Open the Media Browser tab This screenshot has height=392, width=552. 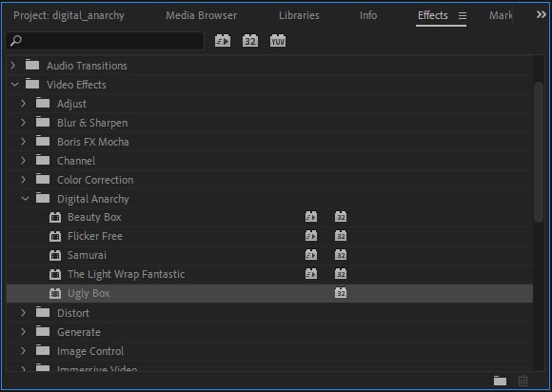(202, 15)
